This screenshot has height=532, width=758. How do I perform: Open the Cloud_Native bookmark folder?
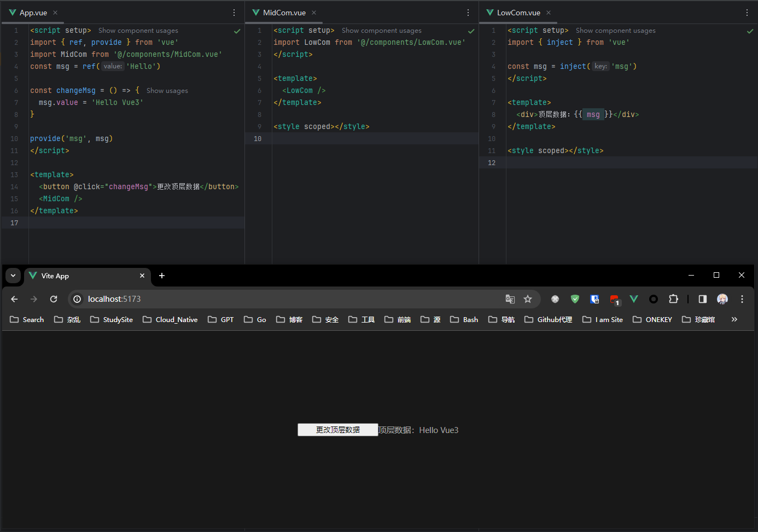tap(170, 319)
